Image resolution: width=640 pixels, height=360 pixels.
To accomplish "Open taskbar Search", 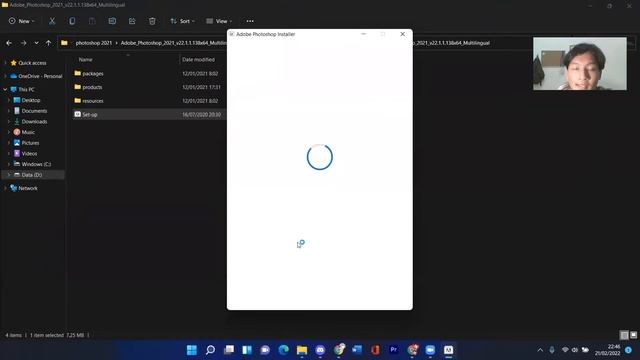I will point(210,350).
